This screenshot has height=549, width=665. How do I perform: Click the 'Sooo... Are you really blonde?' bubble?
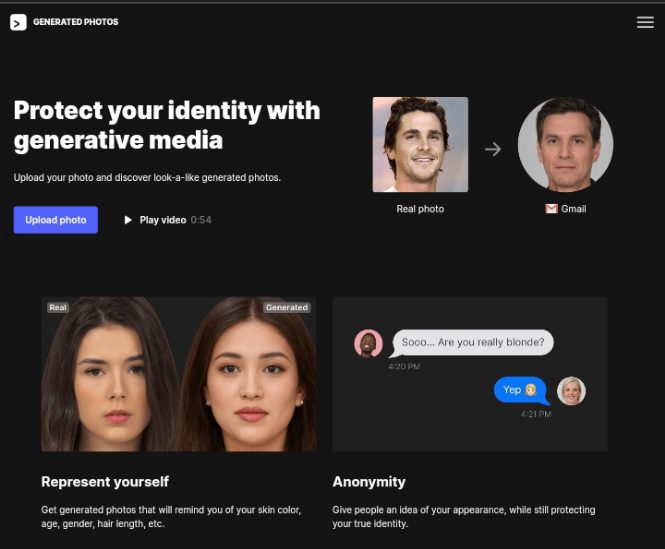[x=472, y=342]
